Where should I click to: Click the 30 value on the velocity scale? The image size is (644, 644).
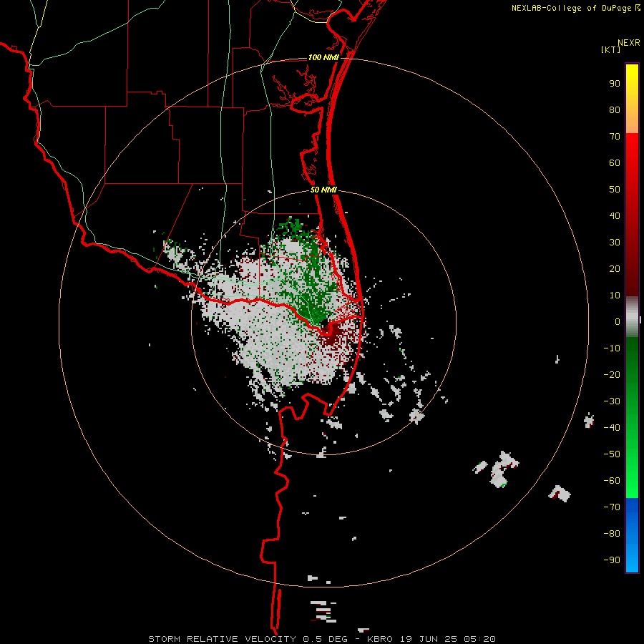coord(615,243)
